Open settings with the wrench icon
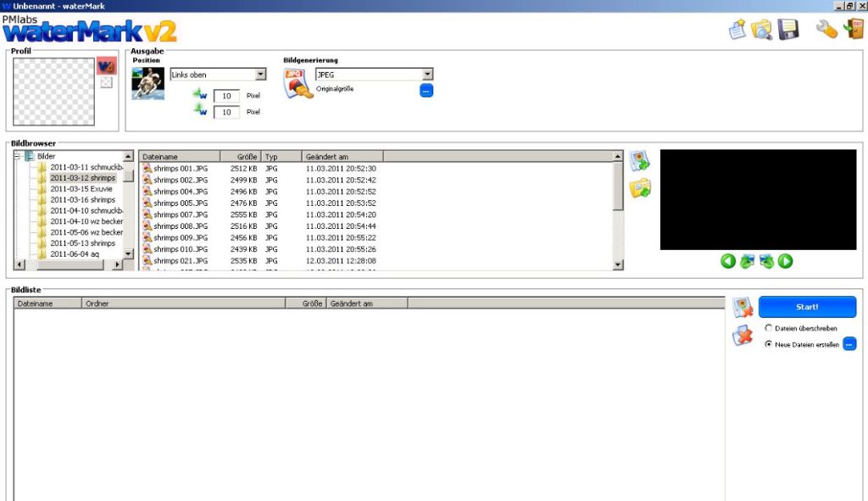Screen dimensions: 868x501 coord(826,30)
